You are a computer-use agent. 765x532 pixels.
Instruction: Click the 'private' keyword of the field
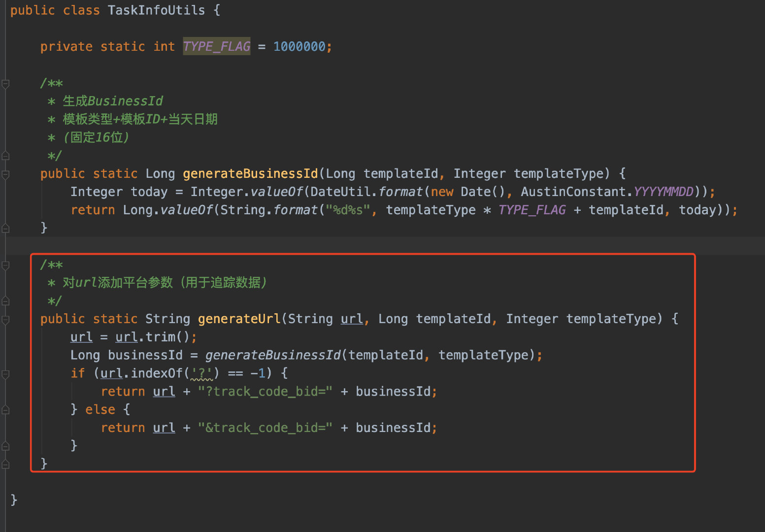click(x=67, y=46)
